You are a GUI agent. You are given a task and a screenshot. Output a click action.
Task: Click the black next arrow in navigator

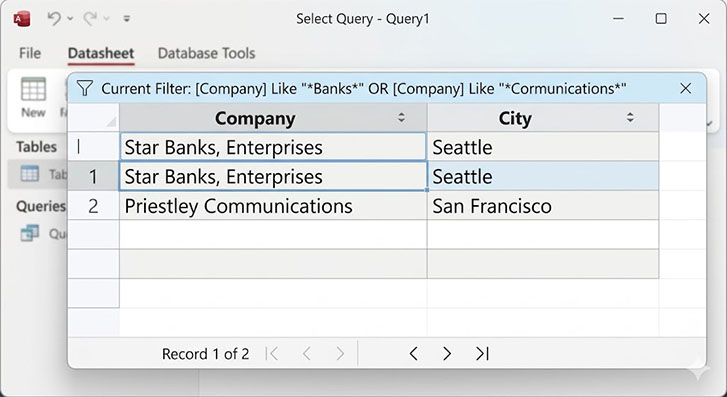pos(446,354)
